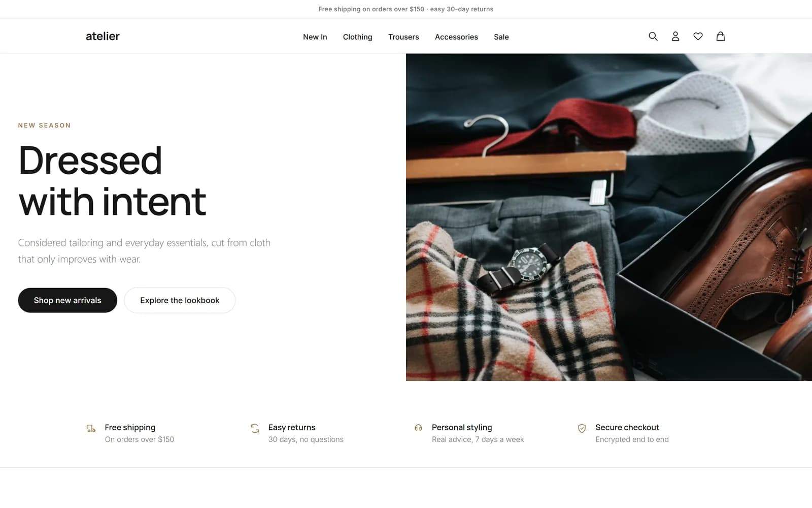Click the Easy returns feature title
This screenshot has width=812, height=508.
[292, 427]
